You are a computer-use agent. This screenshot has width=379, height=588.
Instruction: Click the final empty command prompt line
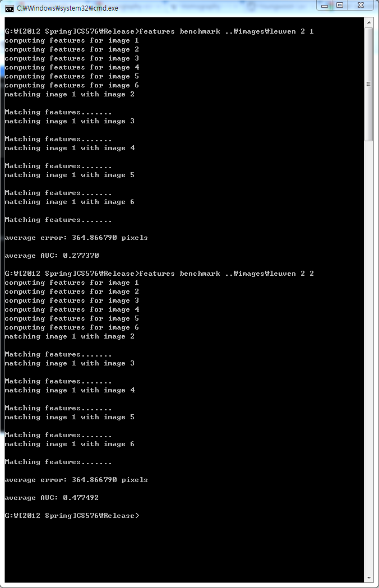pyautogui.click(x=72, y=516)
